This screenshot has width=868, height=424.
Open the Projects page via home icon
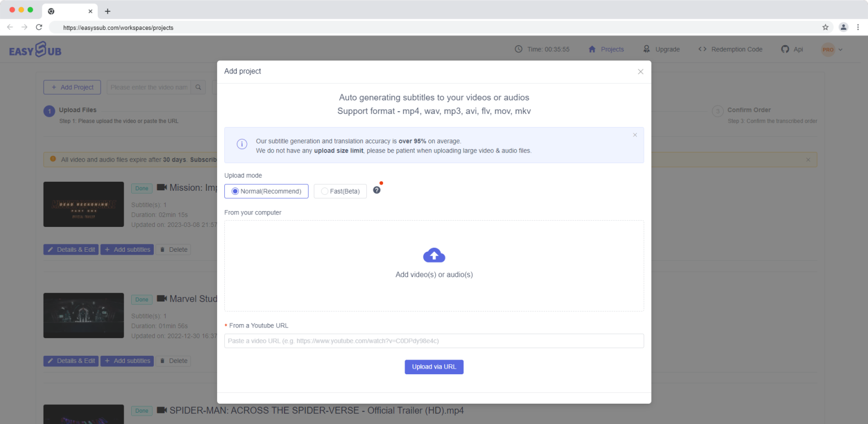pyautogui.click(x=592, y=49)
